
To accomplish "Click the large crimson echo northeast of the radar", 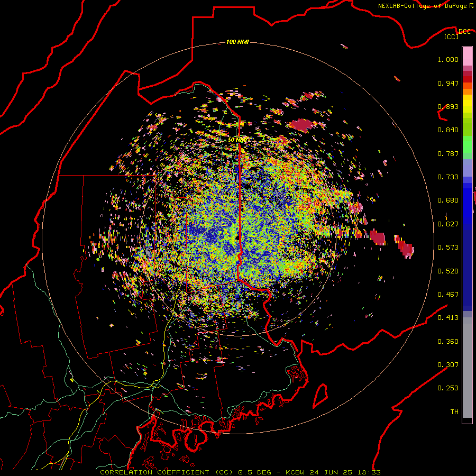I will [x=301, y=125].
